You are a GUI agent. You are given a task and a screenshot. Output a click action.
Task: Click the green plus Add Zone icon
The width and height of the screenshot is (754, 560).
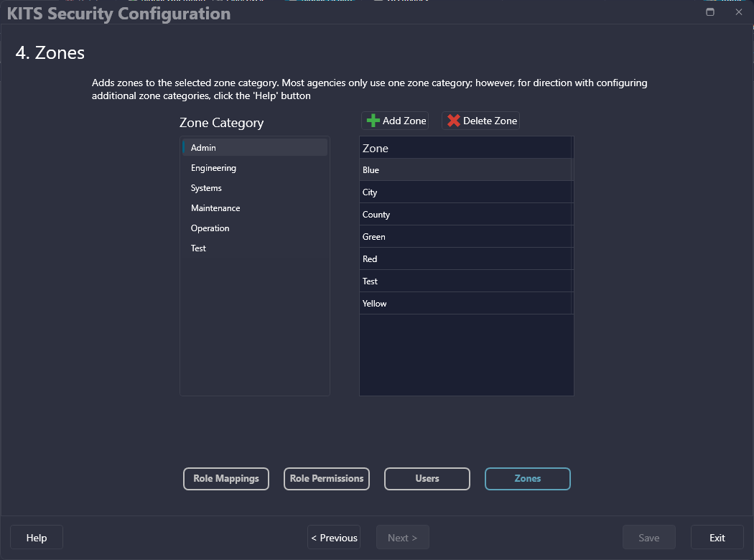coord(373,121)
